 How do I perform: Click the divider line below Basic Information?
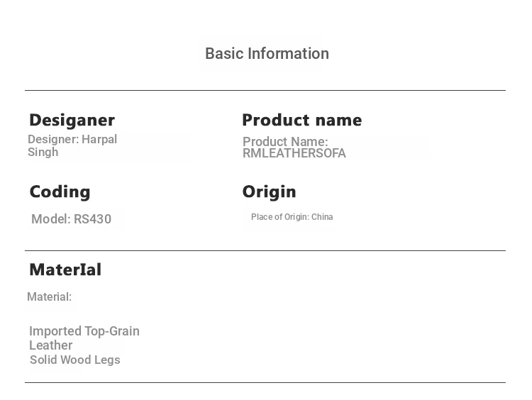click(265, 91)
